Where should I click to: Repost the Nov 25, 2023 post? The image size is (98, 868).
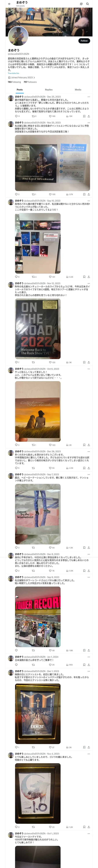click(x=34, y=194)
